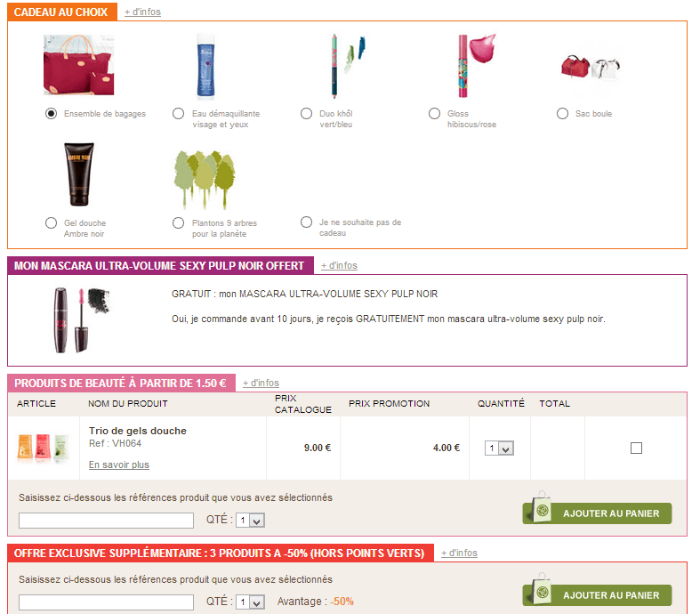Open +d'infos link beside Cadeau au choix
Image resolution: width=700 pixels, height=614 pixels.
(x=142, y=12)
